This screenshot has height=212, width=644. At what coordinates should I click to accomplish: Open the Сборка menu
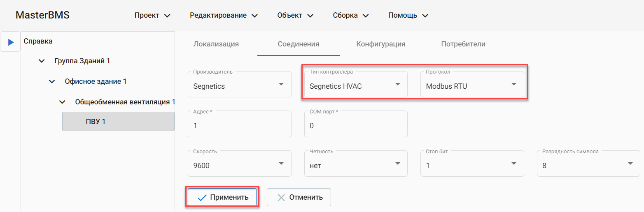[x=350, y=16]
